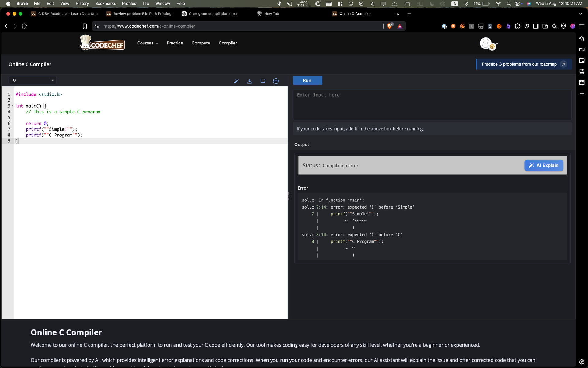Screen dimensions: 588x368
Task: Expand the Courses dropdown menu
Action: tap(148, 43)
